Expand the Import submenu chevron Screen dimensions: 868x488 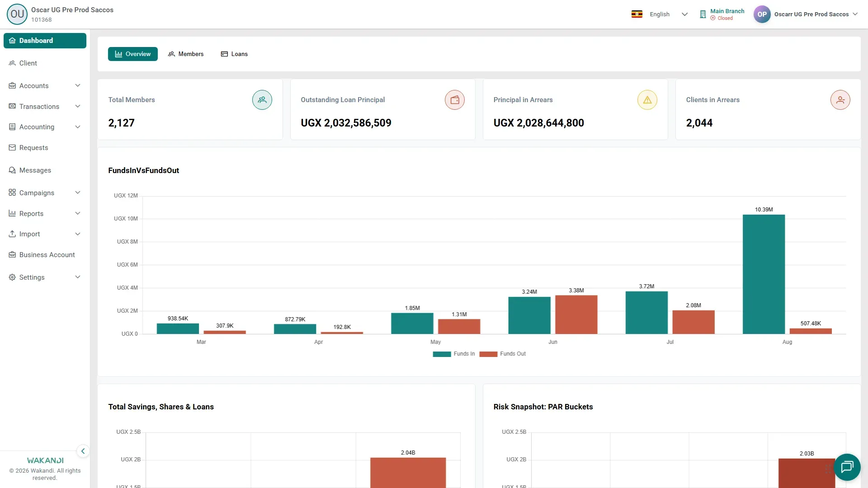(78, 234)
